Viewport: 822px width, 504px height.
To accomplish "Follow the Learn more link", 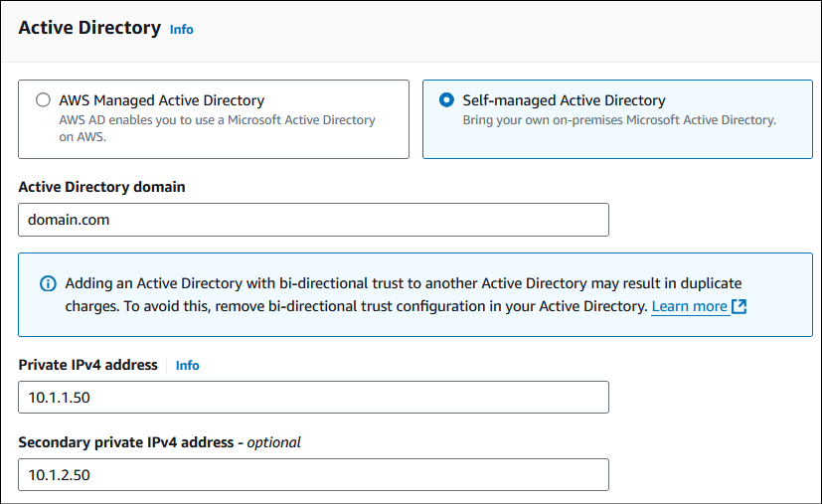I will click(x=689, y=307).
